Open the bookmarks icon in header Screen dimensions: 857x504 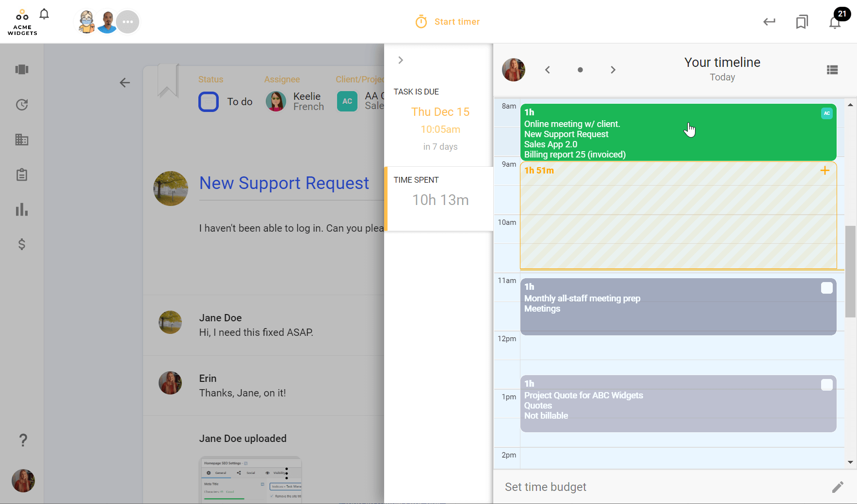802,22
